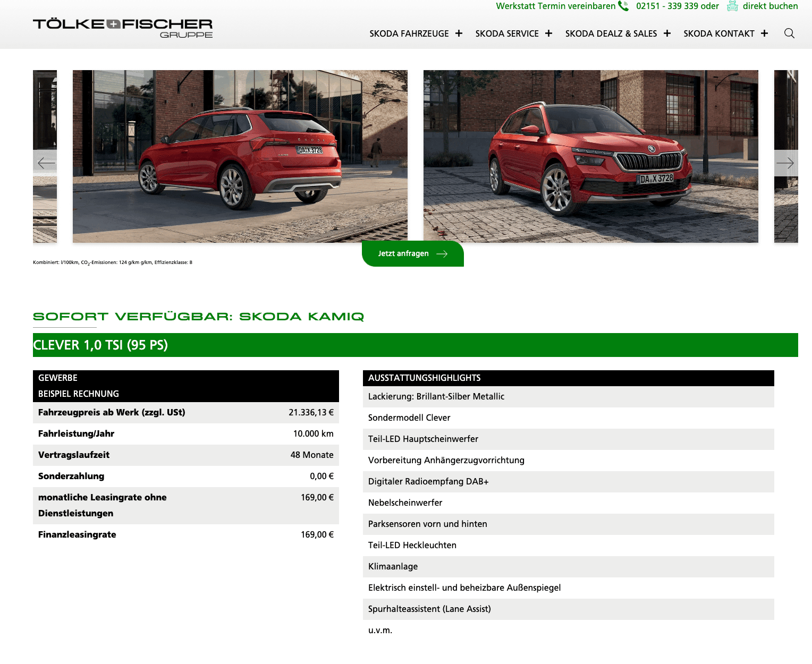Show previous carousel image arrow

pos(46,163)
